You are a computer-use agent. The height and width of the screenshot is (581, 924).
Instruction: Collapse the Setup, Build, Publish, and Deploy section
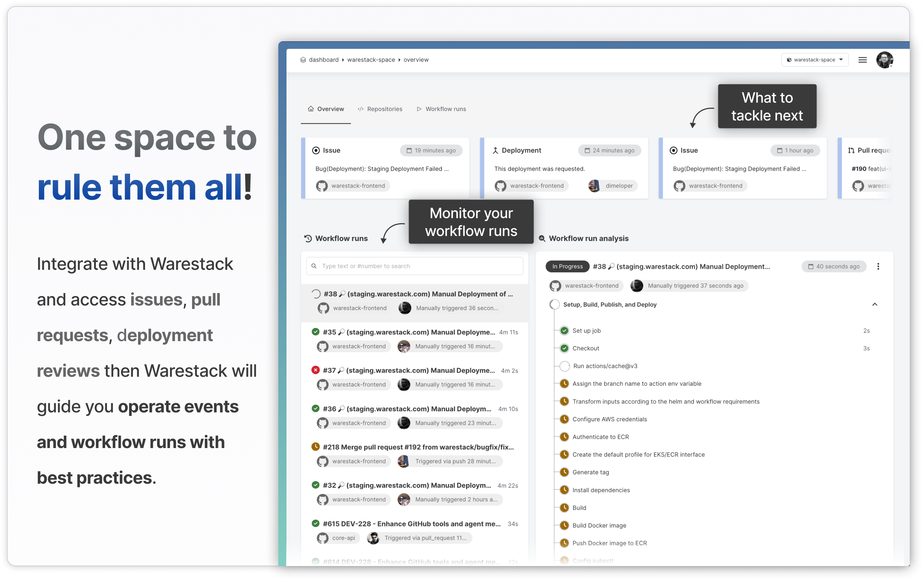click(874, 304)
